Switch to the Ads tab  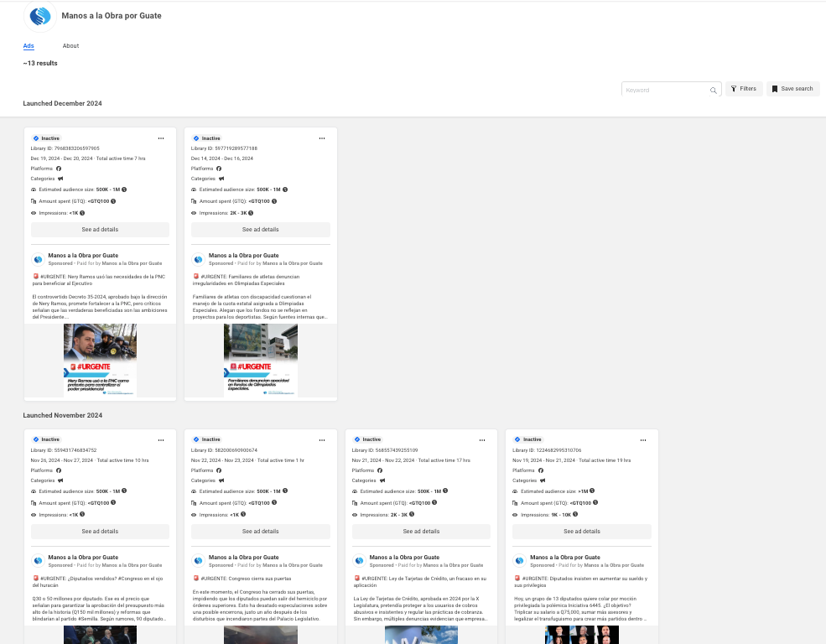tap(29, 46)
